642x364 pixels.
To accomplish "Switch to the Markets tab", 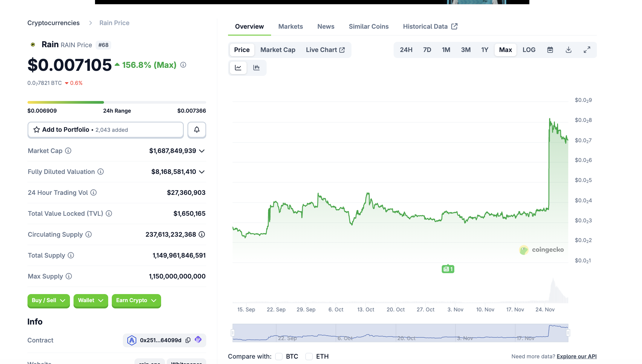I will tap(290, 27).
